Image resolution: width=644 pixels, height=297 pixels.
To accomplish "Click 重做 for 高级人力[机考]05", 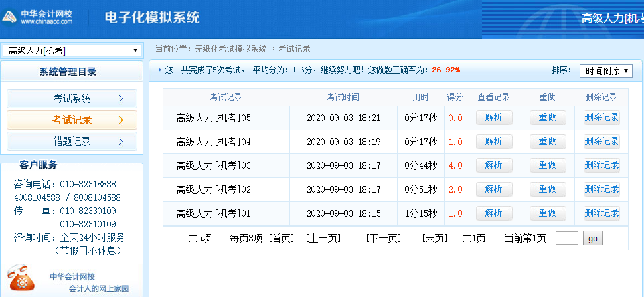I will [548, 118].
